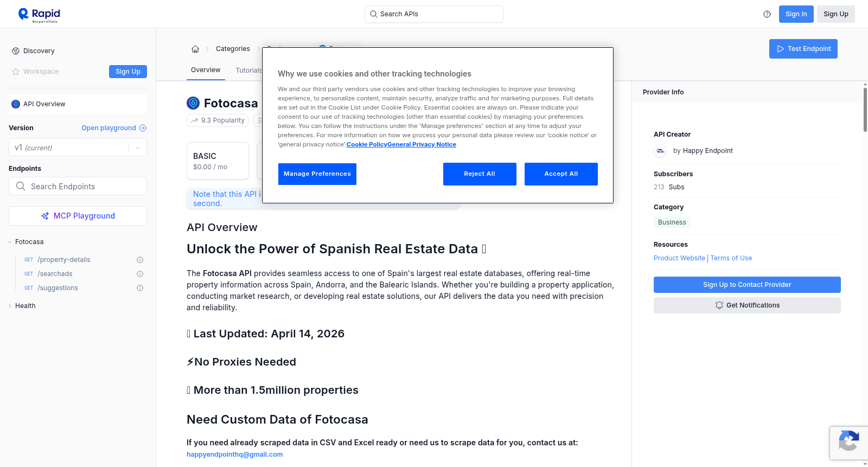868x467 pixels.
Task: Click the popularity trend icon
Action: pyautogui.click(x=194, y=120)
